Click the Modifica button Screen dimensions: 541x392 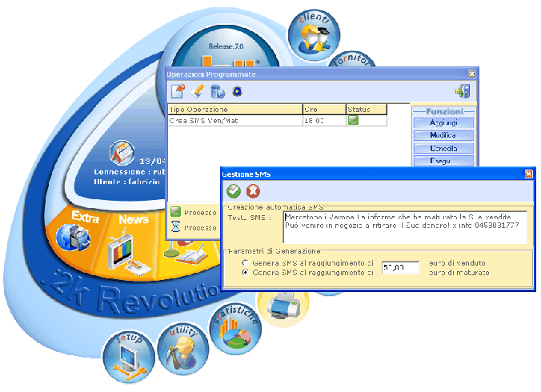(443, 135)
